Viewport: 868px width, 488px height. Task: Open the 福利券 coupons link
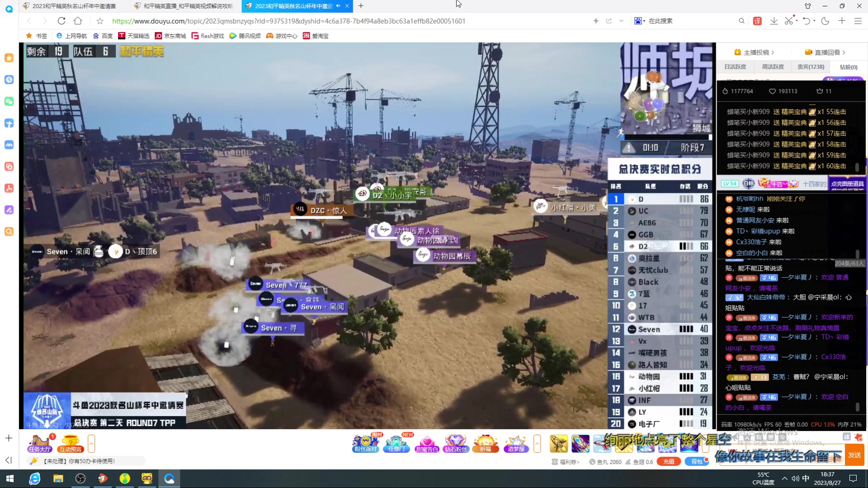pyautogui.click(x=566, y=462)
